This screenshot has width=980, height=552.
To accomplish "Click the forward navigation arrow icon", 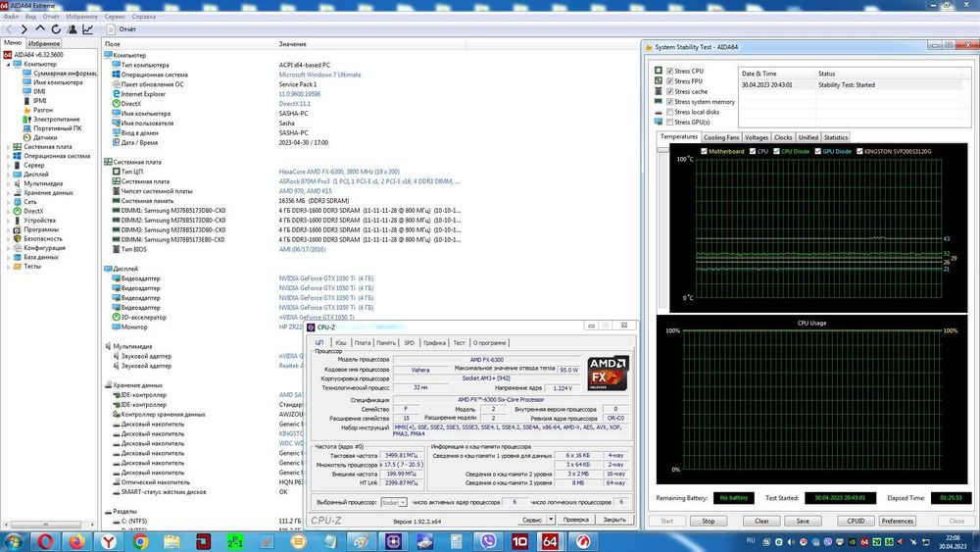I will point(24,29).
